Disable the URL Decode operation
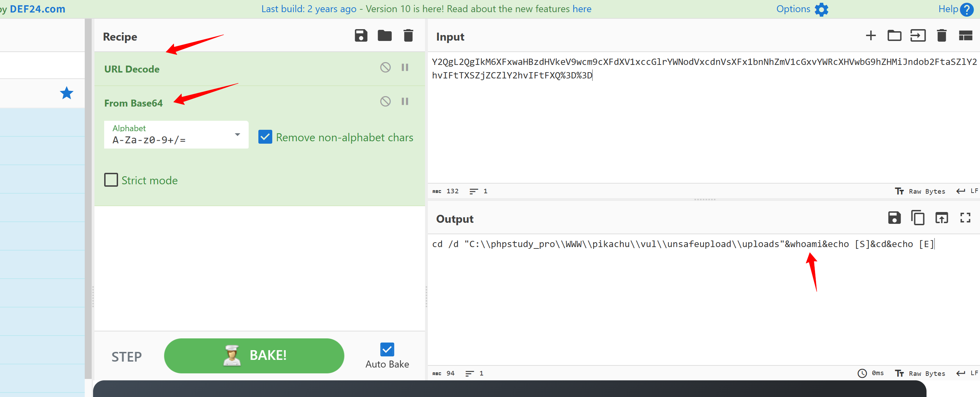 coord(385,68)
